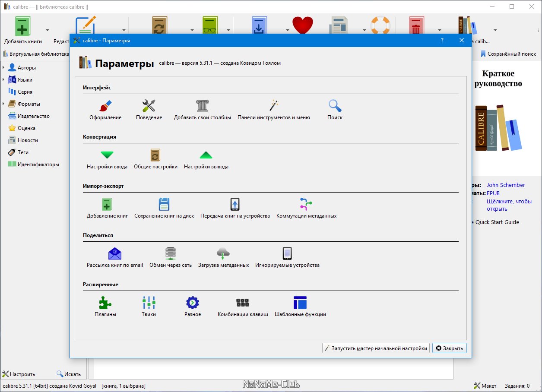Image resolution: width=542 pixels, height=392 pixels.
Task: Select Идентификаторы in the tag browser
Action: (x=38, y=164)
